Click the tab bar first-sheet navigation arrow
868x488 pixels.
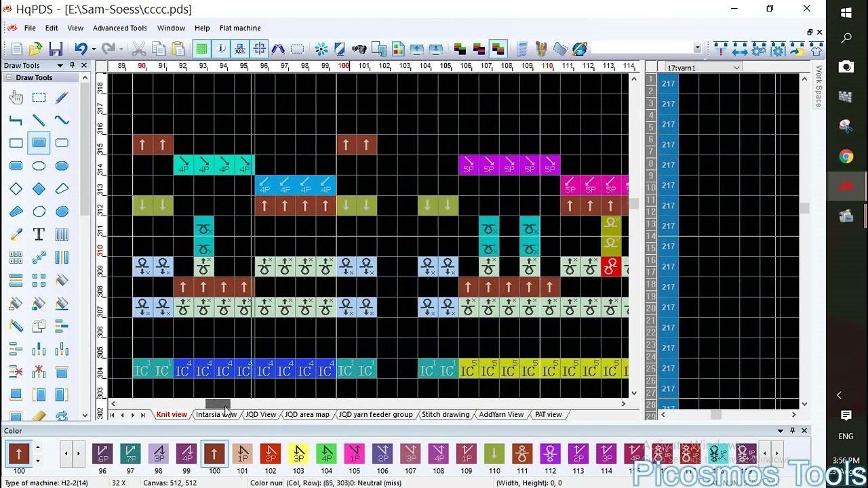coord(112,415)
